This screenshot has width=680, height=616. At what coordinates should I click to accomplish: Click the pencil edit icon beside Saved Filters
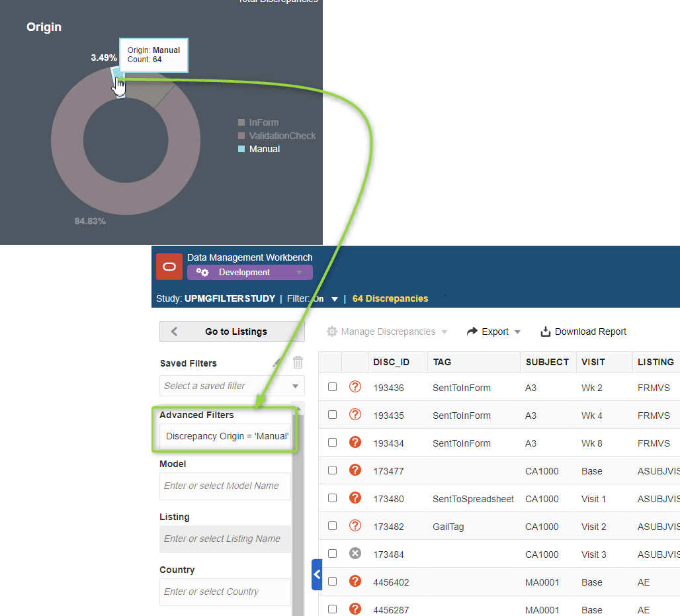(x=278, y=362)
